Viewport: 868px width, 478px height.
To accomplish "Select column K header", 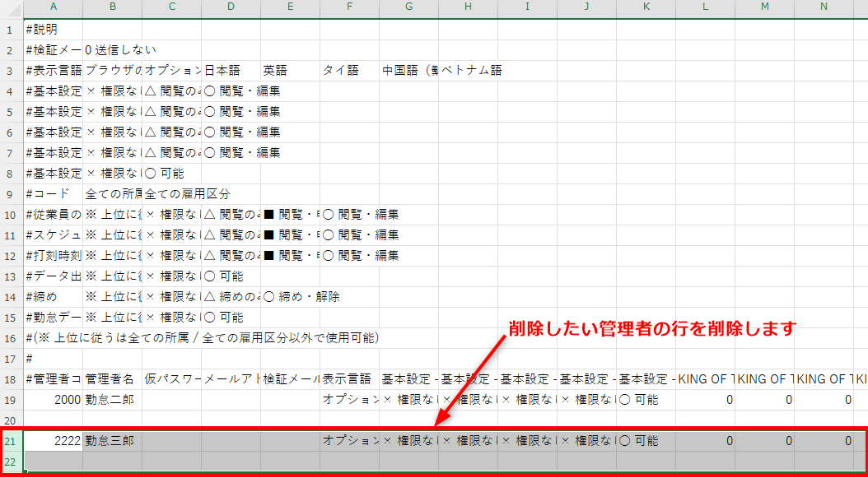I will point(646,8).
